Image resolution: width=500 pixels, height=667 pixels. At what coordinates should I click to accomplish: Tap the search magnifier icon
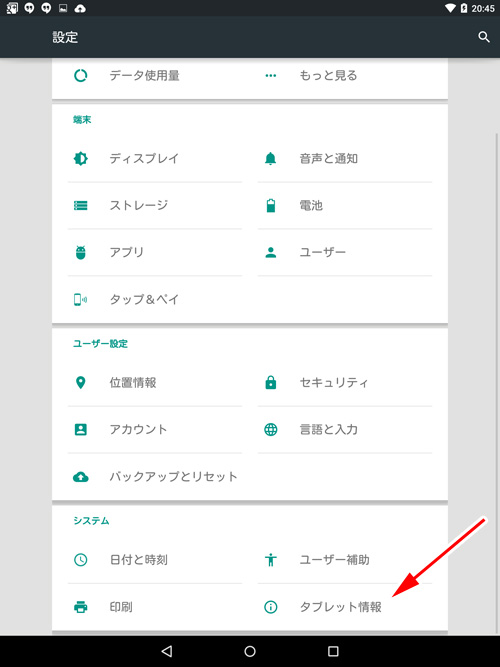[484, 37]
